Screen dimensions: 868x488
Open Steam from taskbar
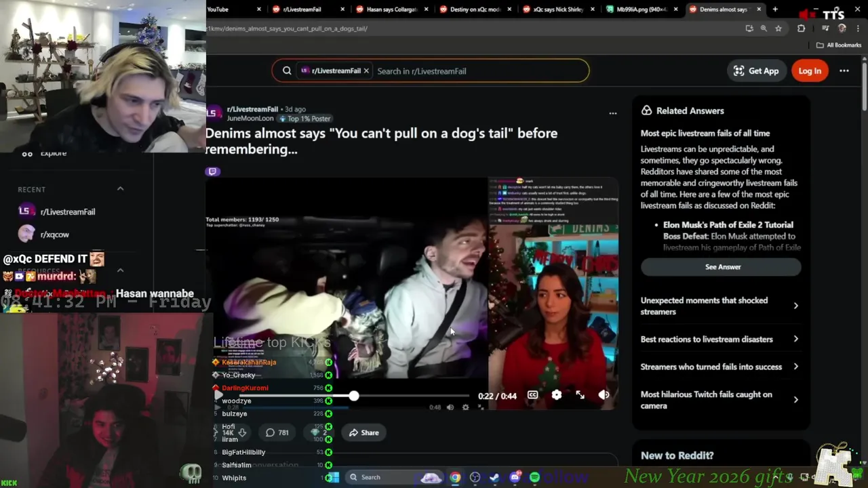[x=494, y=477]
